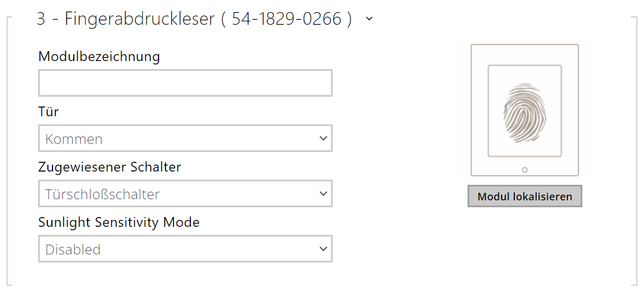The width and height of the screenshot is (644, 289).
Task: Collapse the Fingerabdruckleser section chevron
Action: pyautogui.click(x=369, y=18)
